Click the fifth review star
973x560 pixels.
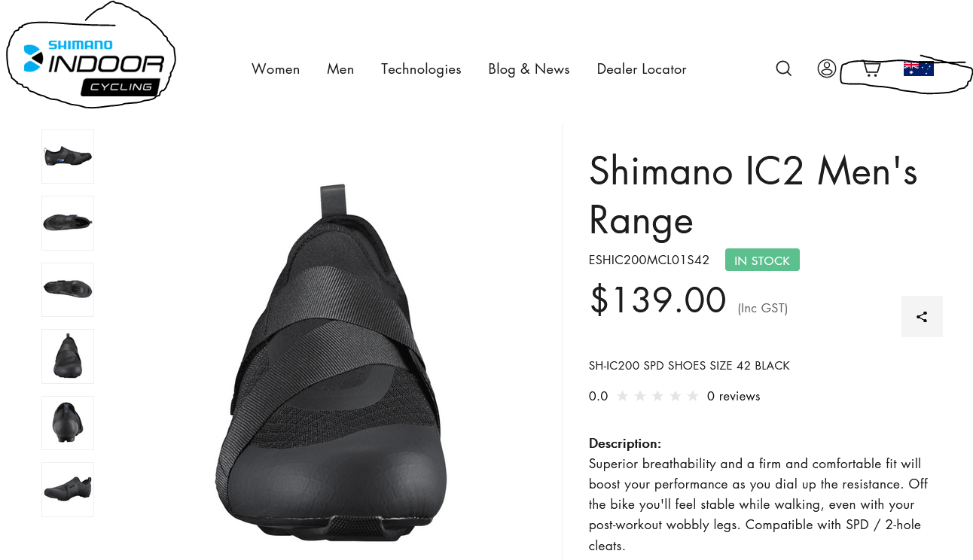[x=693, y=396]
